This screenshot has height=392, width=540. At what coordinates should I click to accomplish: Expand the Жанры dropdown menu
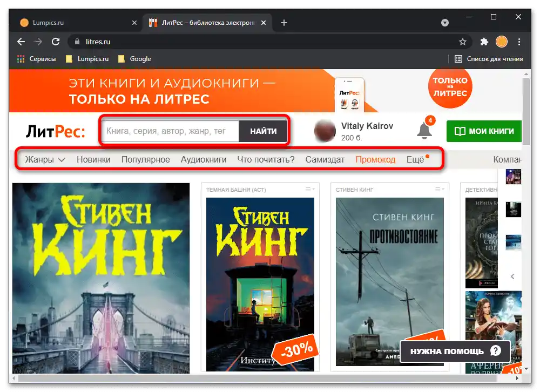45,159
